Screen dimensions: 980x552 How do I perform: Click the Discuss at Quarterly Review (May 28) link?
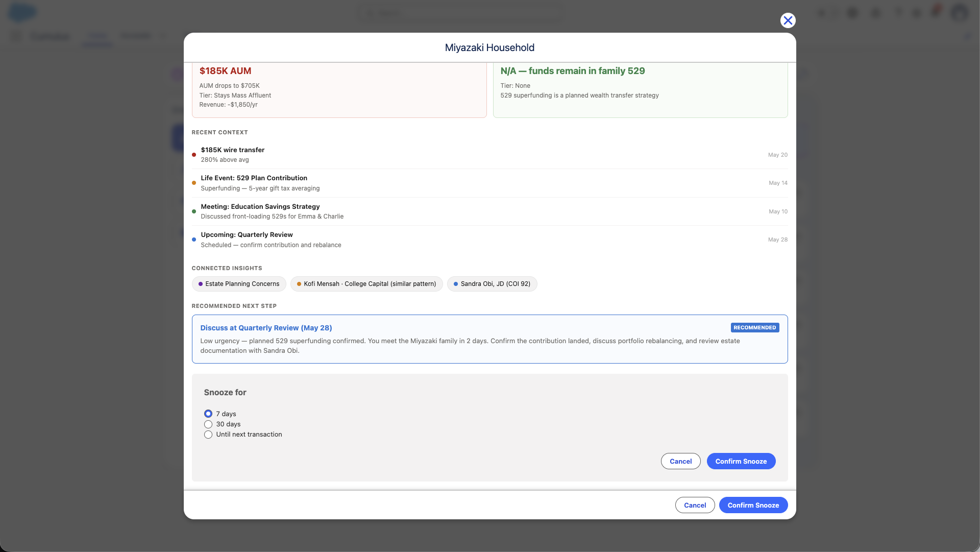[266, 328]
